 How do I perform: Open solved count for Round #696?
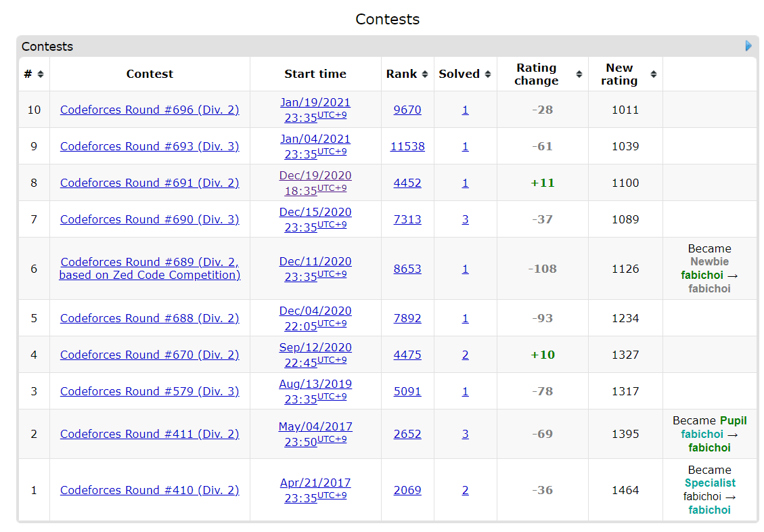(466, 110)
